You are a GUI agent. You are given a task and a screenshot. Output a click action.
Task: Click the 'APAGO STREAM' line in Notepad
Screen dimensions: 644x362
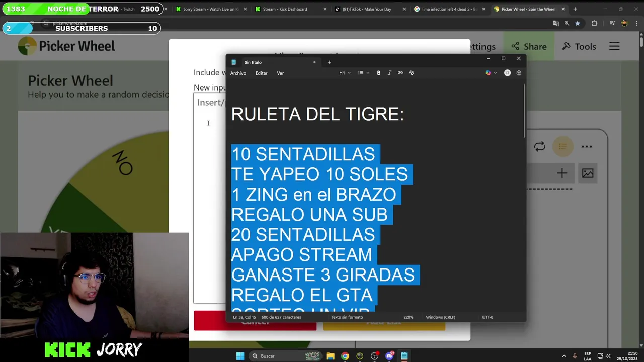[301, 255]
